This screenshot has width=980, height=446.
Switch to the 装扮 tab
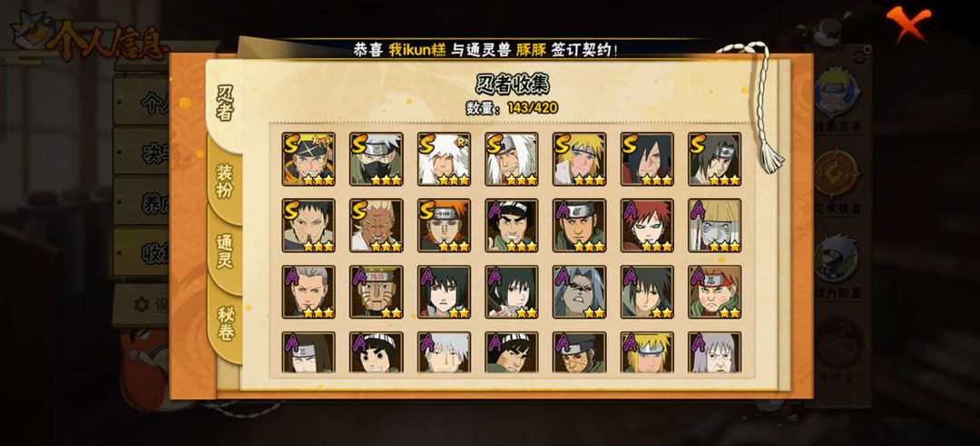224,182
